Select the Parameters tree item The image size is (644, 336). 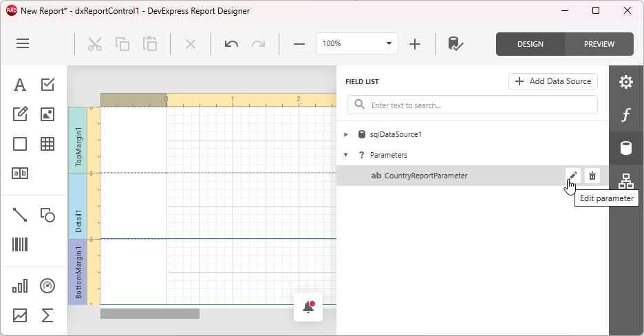tap(389, 155)
